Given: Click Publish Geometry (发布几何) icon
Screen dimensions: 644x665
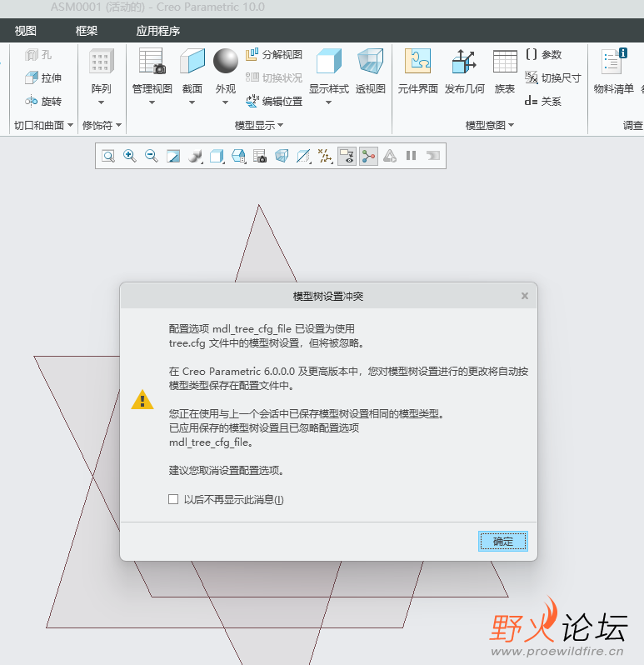Looking at the screenshot, I should coord(464,61).
